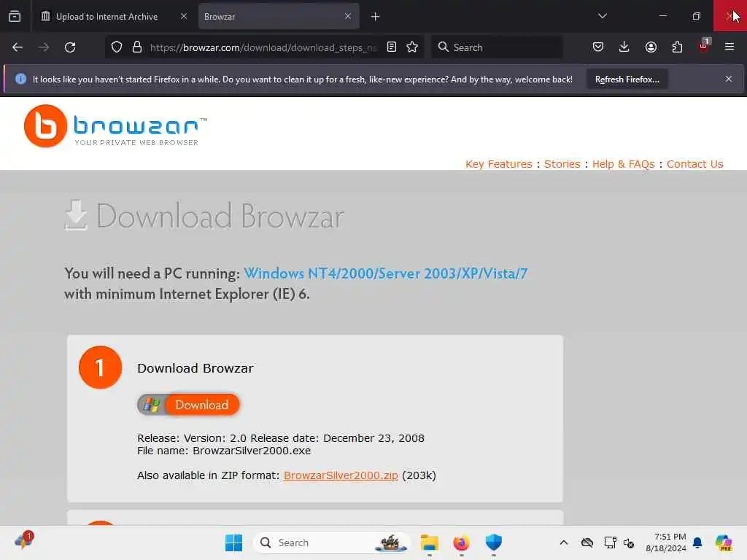Click the file name BrowzarSilver2000.exe text
The width and height of the screenshot is (747, 560).
pos(252,451)
